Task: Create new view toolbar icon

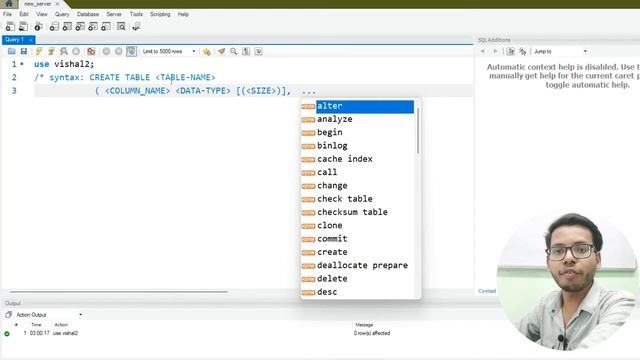Action: (80, 27)
